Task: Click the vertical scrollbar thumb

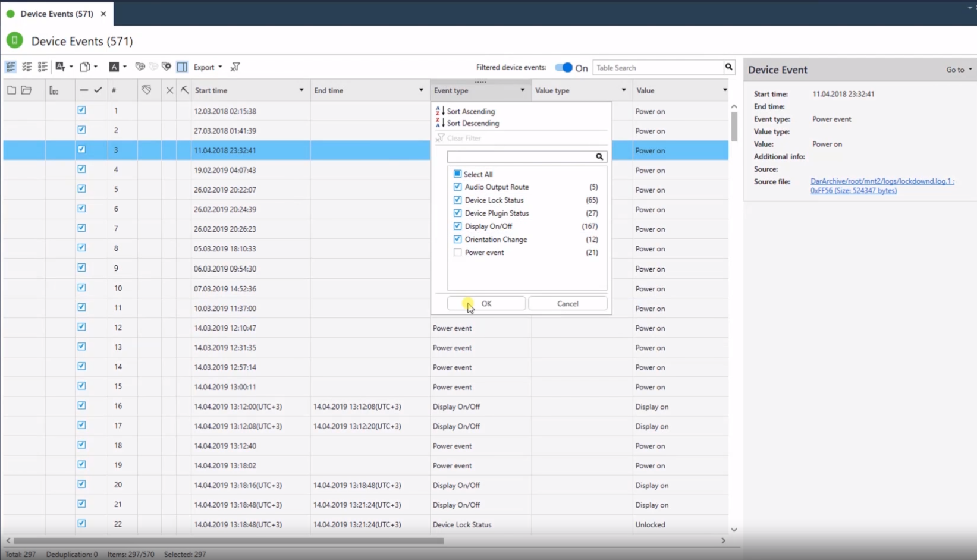Action: [734, 126]
